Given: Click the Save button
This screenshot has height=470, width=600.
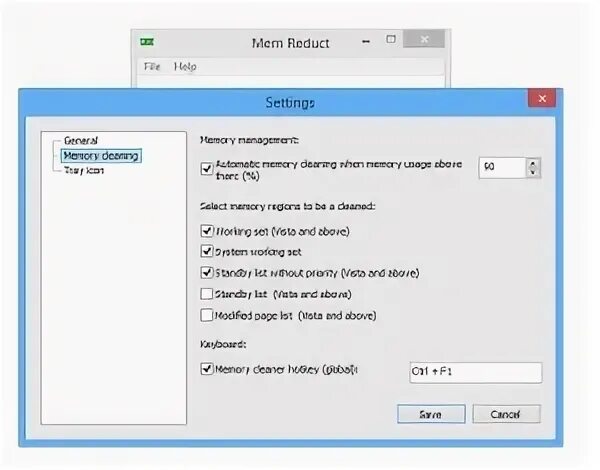Looking at the screenshot, I should [431, 414].
